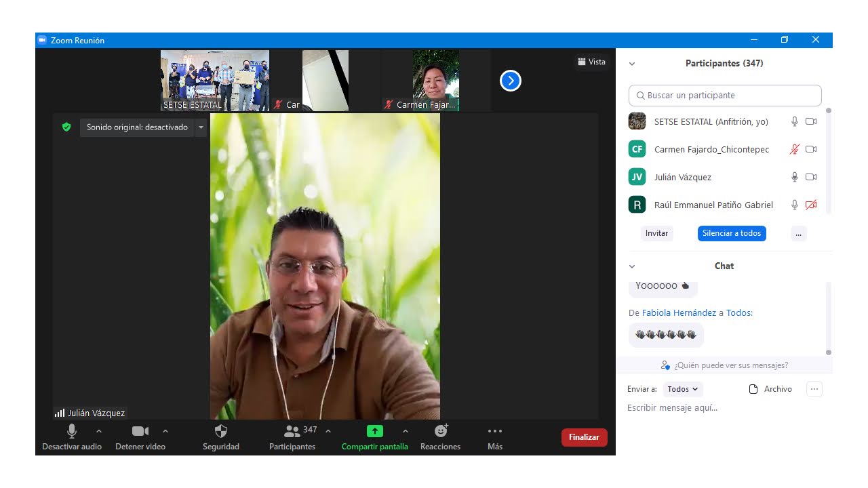Collapse the Chat panel chevron

[632, 266]
